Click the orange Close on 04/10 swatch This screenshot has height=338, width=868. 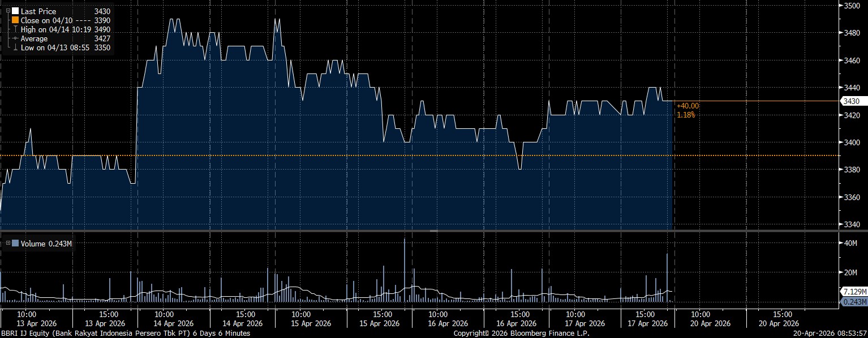point(15,20)
